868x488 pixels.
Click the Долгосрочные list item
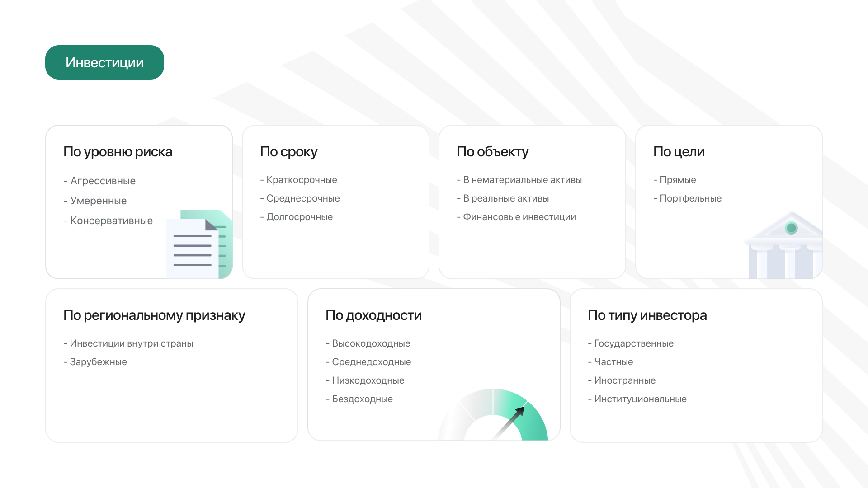(296, 217)
